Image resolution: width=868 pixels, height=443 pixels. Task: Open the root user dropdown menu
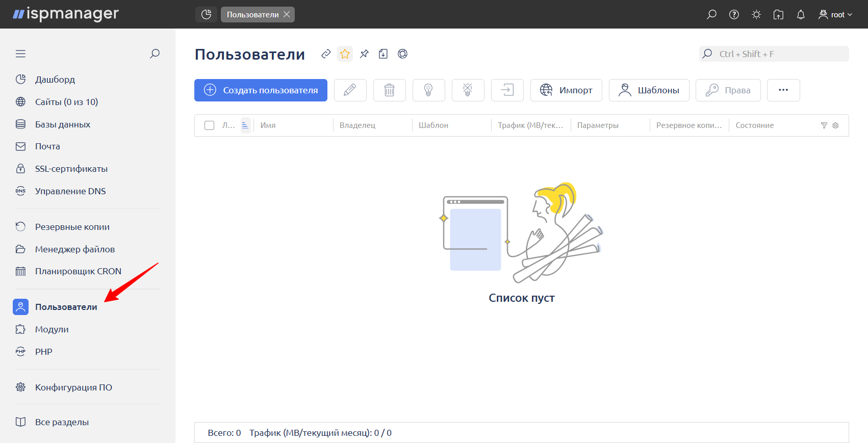835,15
